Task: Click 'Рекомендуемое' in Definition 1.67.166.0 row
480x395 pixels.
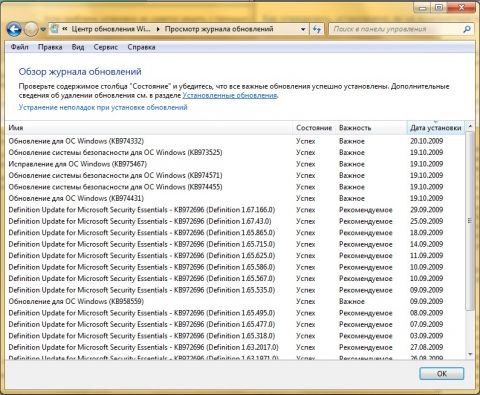Action: click(366, 210)
